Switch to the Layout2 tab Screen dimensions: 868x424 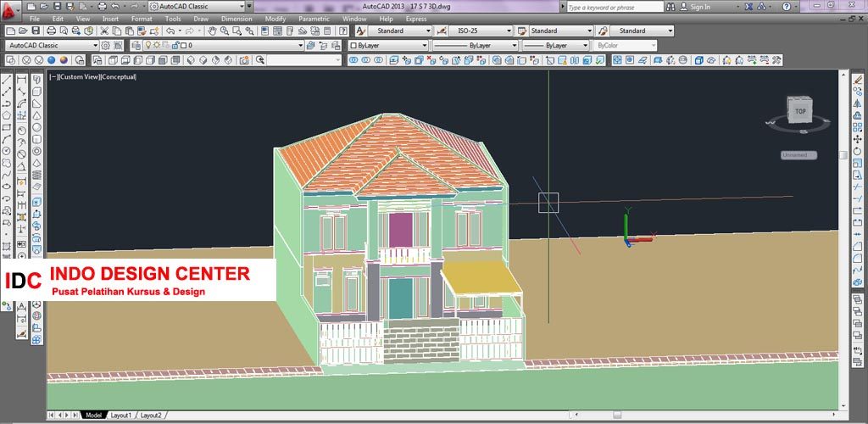click(151, 416)
